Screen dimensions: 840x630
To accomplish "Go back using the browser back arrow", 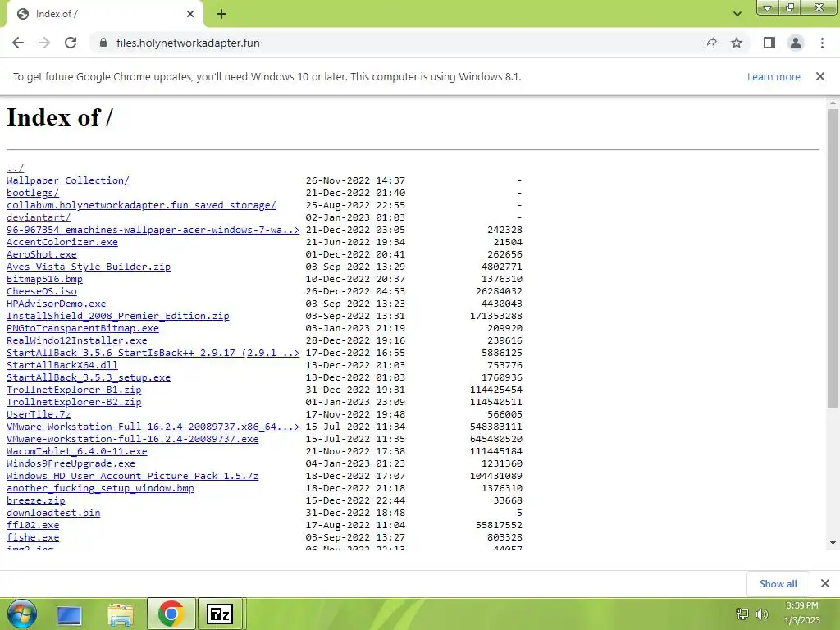I will [x=18, y=43].
